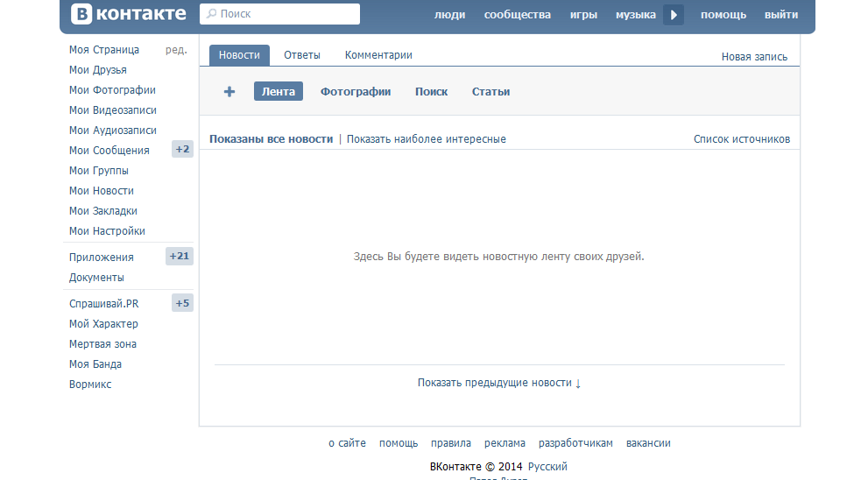Screen dimensions: 868x480
Task: Click Новая запись to create post
Action: (x=754, y=57)
